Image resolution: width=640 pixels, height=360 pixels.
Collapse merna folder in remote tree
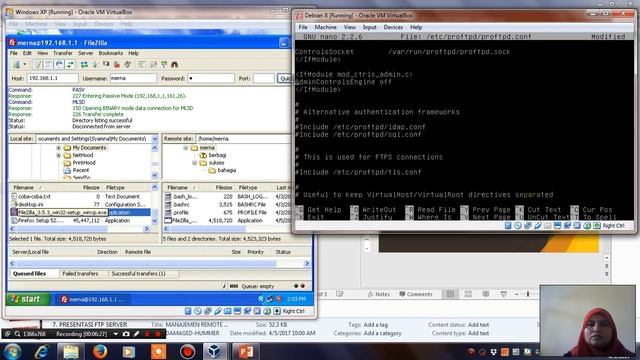186,148
